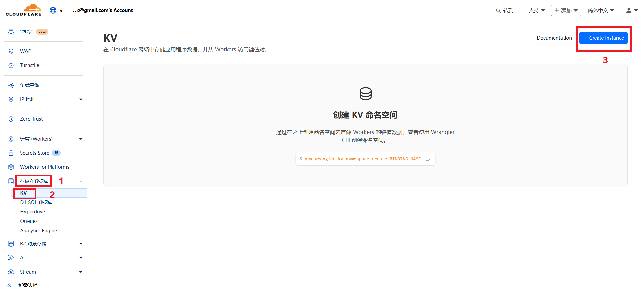
Task: Open the 简体中文 language dropdown
Action: coord(601,10)
